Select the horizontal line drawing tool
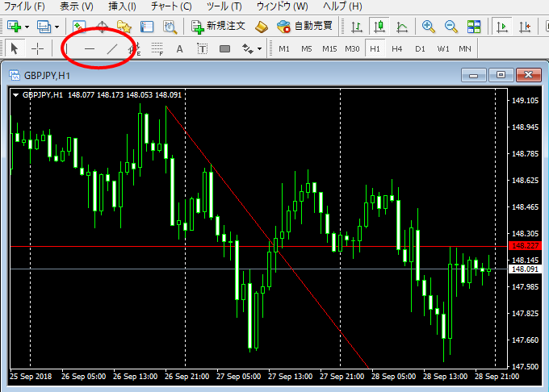 pyautogui.click(x=90, y=49)
